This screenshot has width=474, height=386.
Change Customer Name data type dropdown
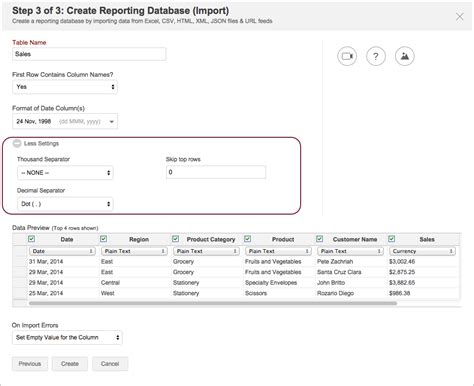pos(350,251)
